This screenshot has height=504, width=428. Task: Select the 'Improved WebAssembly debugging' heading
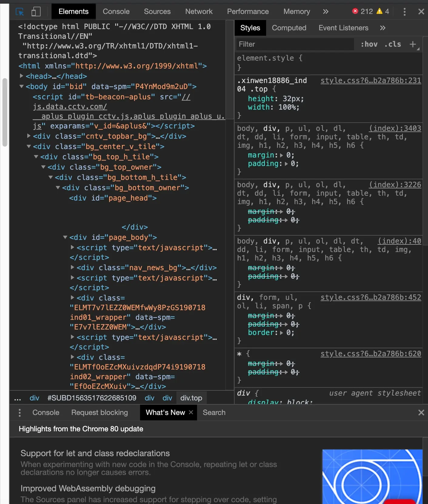click(x=88, y=488)
